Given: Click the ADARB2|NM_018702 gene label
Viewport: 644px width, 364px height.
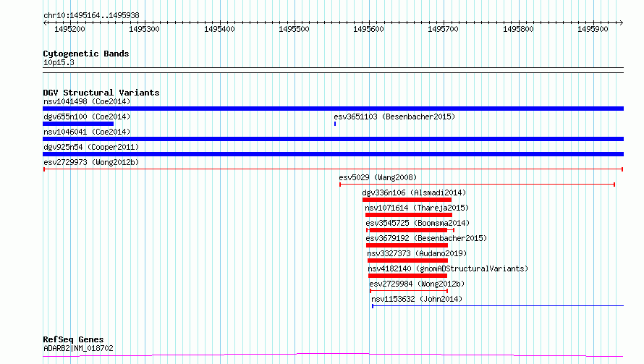Looking at the screenshot, I should [78, 348].
